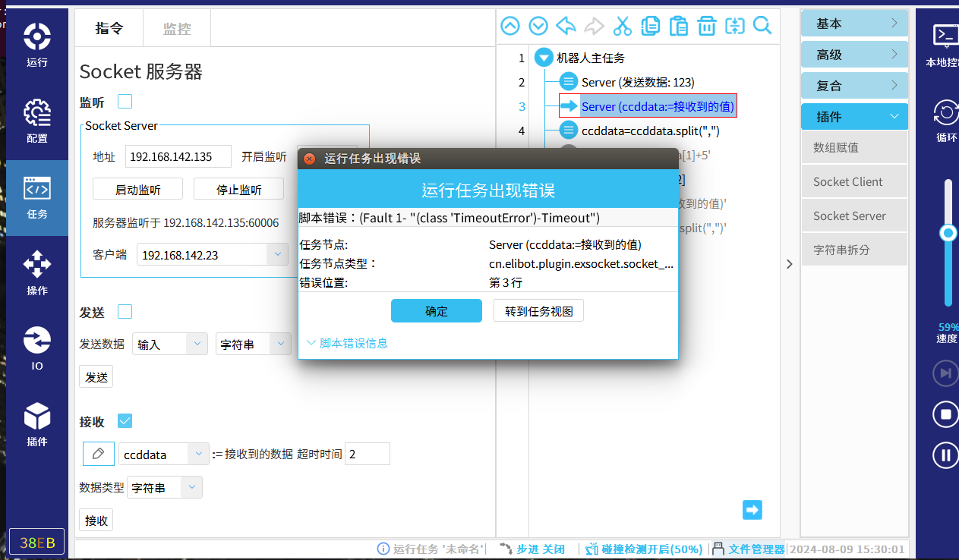Click the magnifier search icon in toolbar
The width and height of the screenshot is (959, 560).
coord(762,26)
